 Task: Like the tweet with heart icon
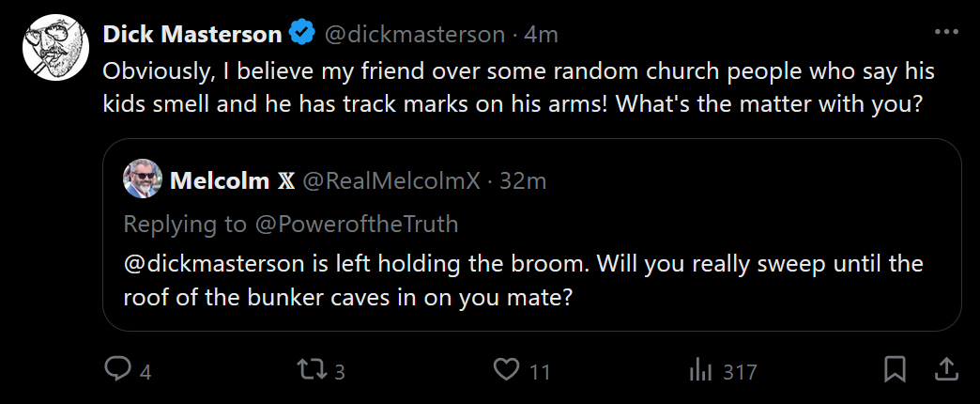[x=506, y=370]
